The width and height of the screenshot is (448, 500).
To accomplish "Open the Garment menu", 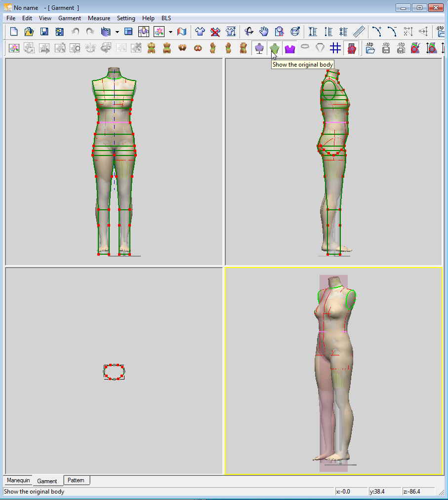I will (70, 18).
